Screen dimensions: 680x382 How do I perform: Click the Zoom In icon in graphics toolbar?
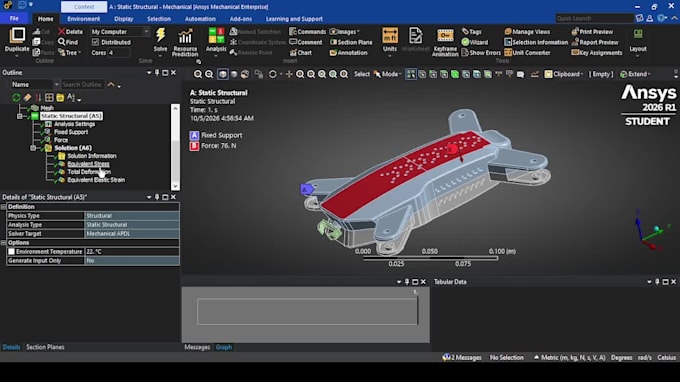(x=198, y=74)
